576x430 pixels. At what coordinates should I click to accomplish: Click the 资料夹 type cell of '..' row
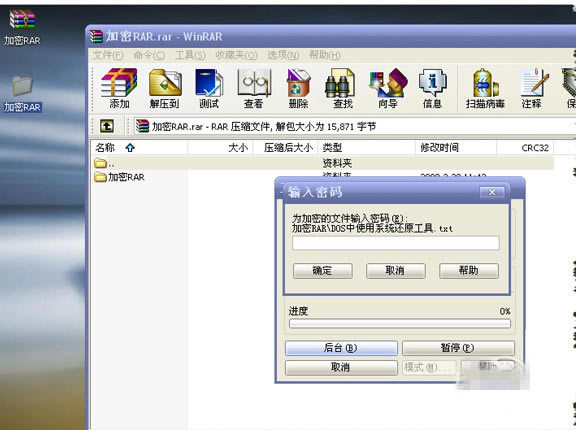(x=337, y=163)
